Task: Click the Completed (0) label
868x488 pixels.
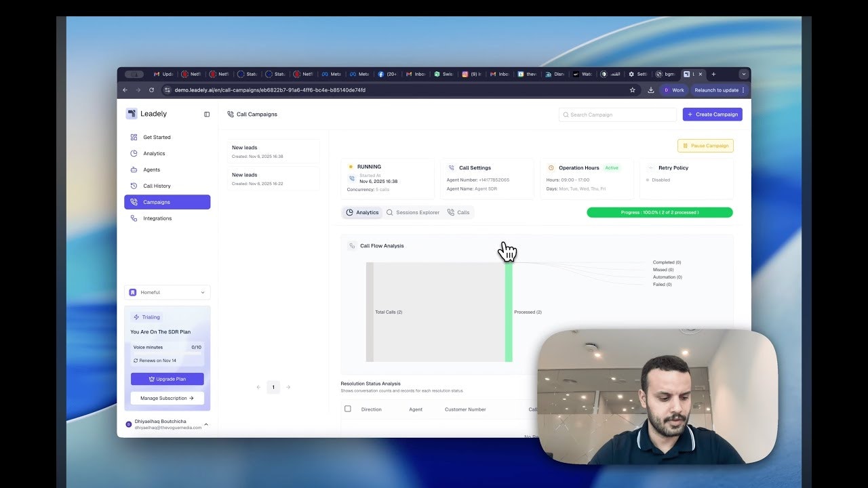Action: click(667, 262)
